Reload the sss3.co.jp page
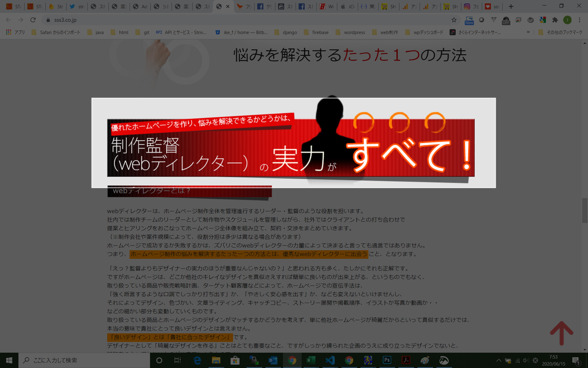The image size is (588, 368). [33, 20]
